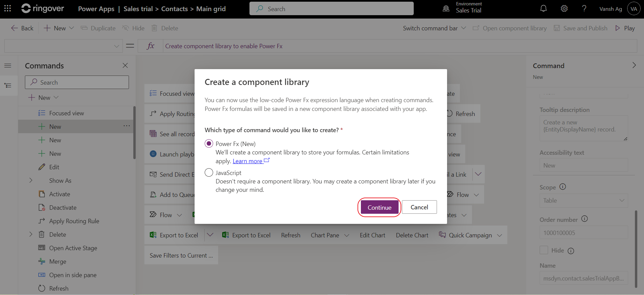644x295 pixels.
Task: Click the Open in side pane icon
Action: coord(42,275)
